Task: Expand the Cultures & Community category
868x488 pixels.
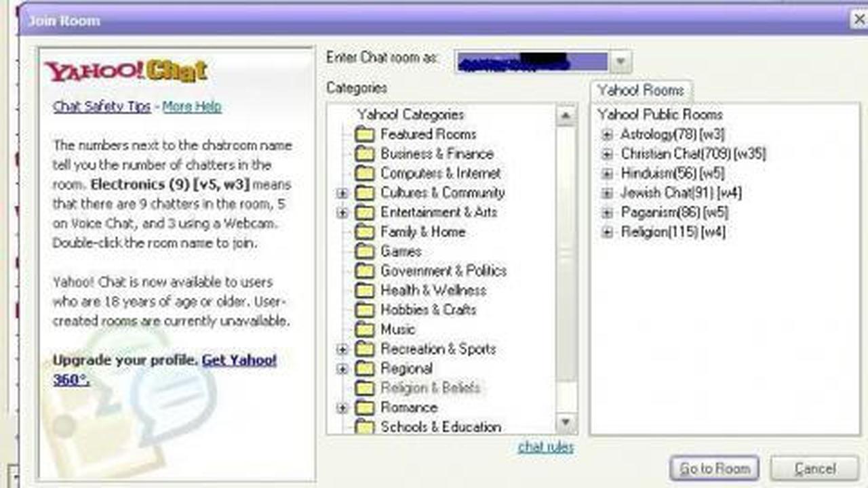Action: coord(342,194)
